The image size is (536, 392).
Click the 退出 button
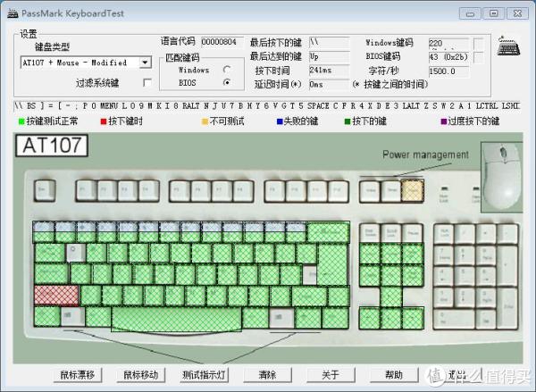tap(457, 375)
